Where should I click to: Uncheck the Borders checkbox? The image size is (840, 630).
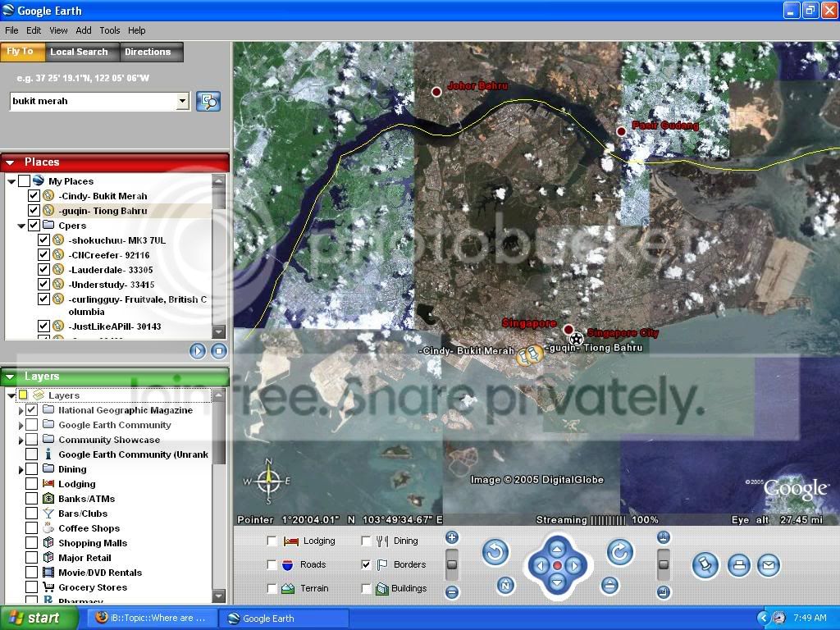pyautogui.click(x=366, y=564)
